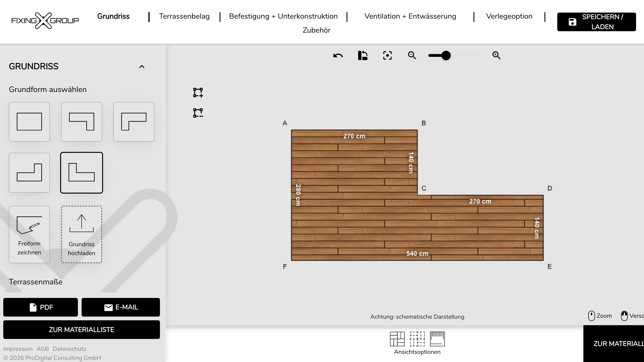Select the rectangle base shape
The width and height of the screenshot is (644, 362).
[29, 122]
